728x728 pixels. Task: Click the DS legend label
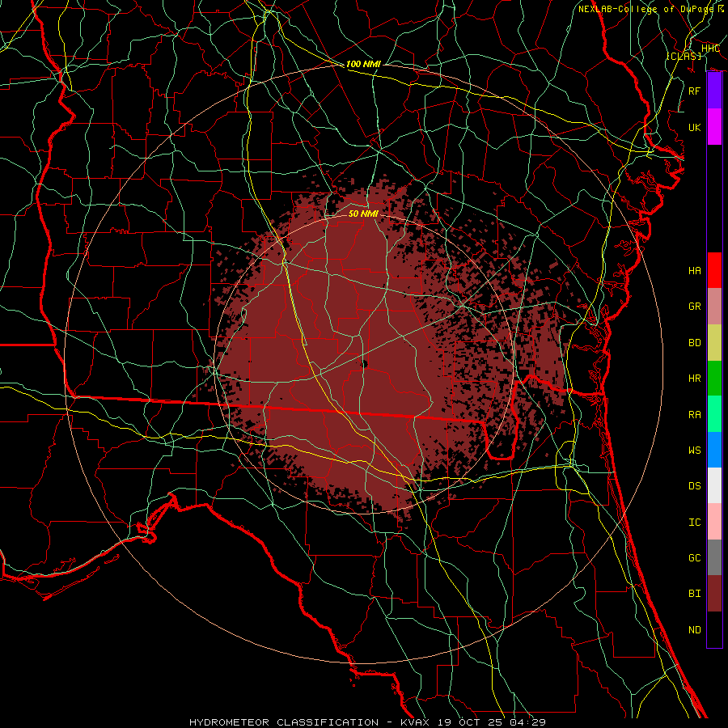[x=694, y=485]
